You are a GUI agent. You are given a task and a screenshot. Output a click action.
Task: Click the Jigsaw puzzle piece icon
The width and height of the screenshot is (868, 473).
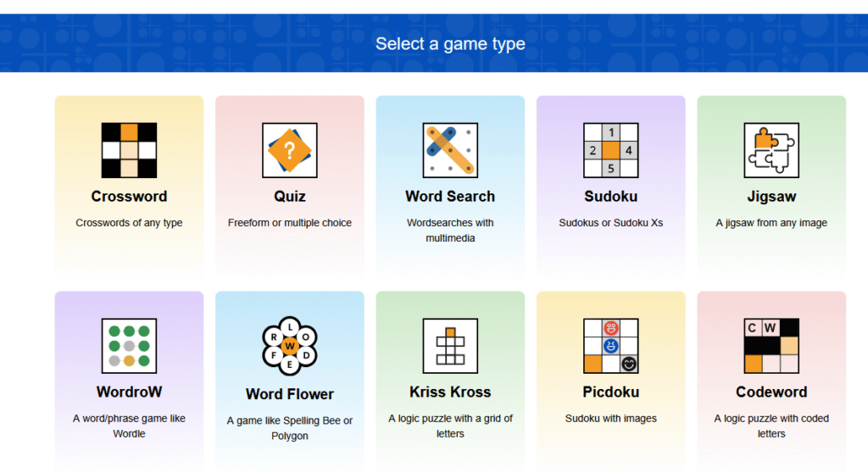tap(771, 150)
